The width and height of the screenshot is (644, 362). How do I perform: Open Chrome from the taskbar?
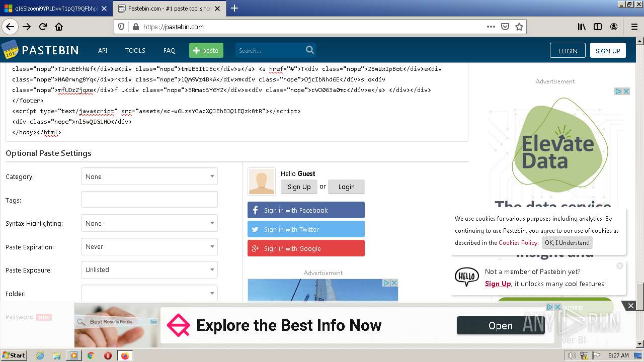(x=91, y=355)
